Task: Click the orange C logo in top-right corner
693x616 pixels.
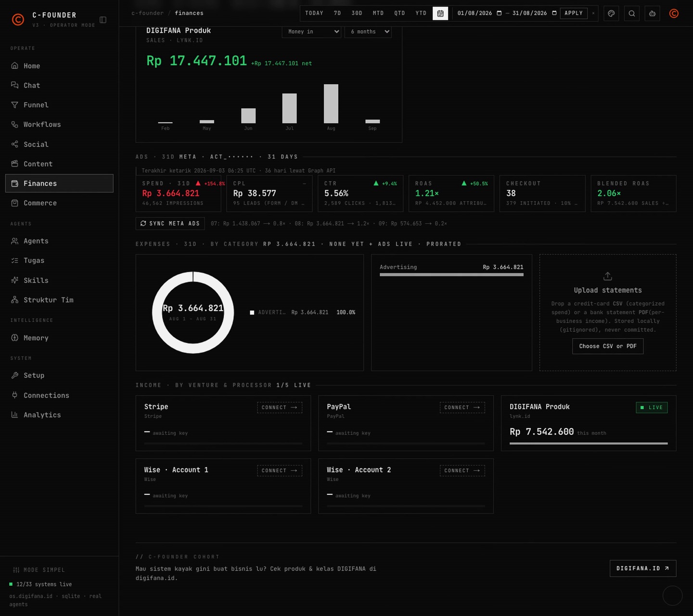Action: [674, 13]
